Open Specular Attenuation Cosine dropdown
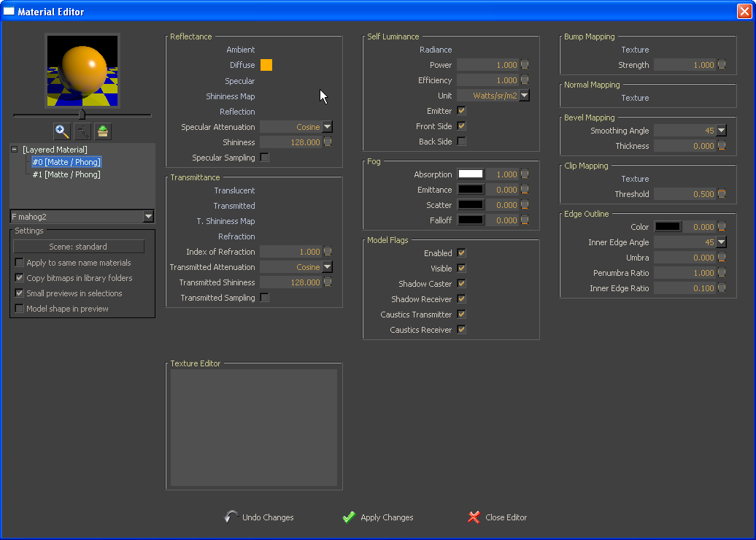The width and height of the screenshot is (756, 540). click(328, 127)
